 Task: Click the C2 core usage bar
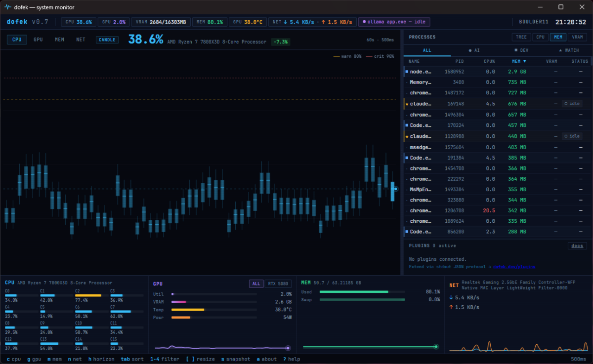(x=91, y=295)
